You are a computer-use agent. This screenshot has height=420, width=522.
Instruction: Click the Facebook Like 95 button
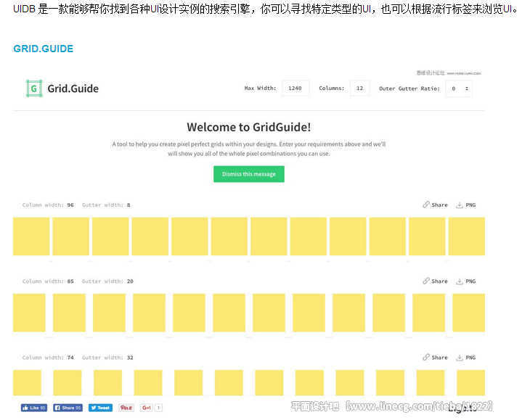click(x=34, y=408)
